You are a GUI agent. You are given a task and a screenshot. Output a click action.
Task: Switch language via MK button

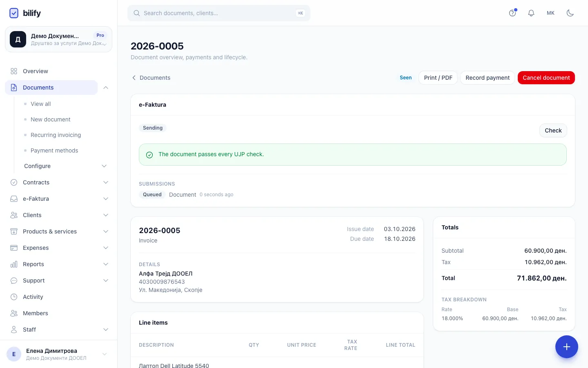pos(551,13)
